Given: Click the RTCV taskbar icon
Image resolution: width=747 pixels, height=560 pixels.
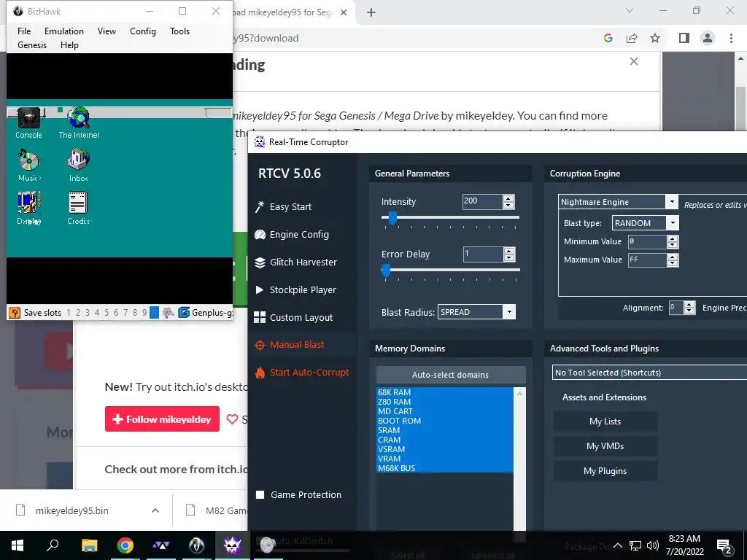Looking at the screenshot, I should pyautogui.click(x=233, y=545).
